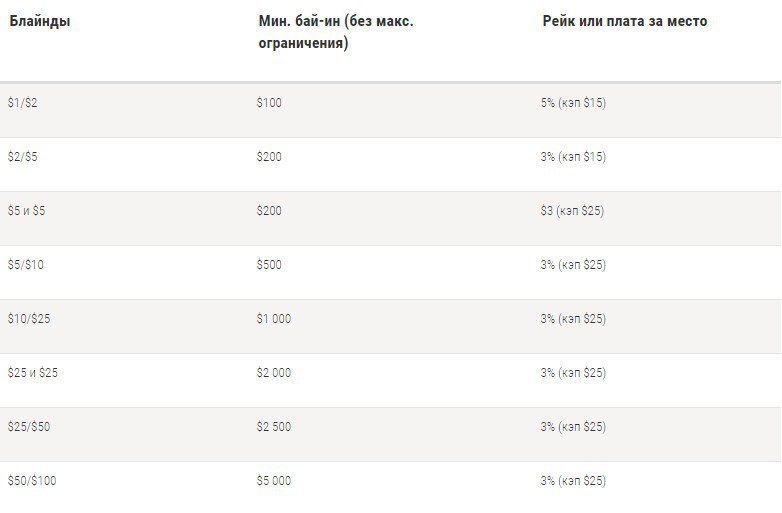
Task: Click the $1 000 minimum buy-in value
Action: tap(274, 319)
